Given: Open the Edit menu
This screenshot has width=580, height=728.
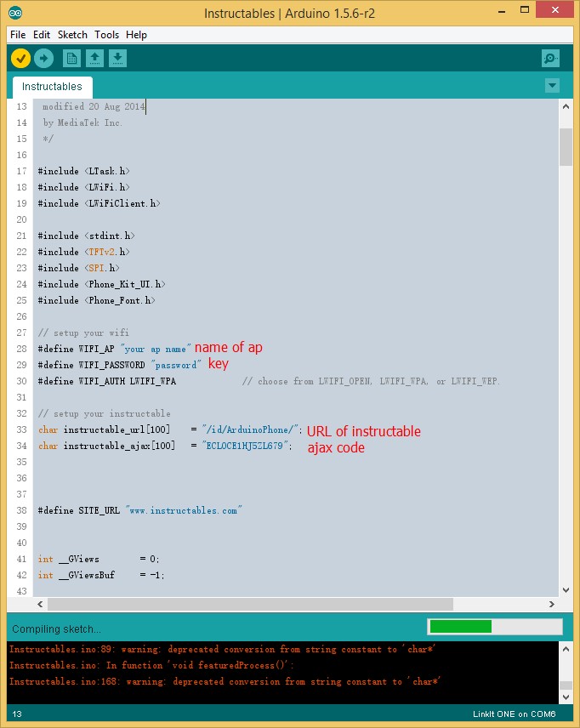Looking at the screenshot, I should click(x=42, y=35).
